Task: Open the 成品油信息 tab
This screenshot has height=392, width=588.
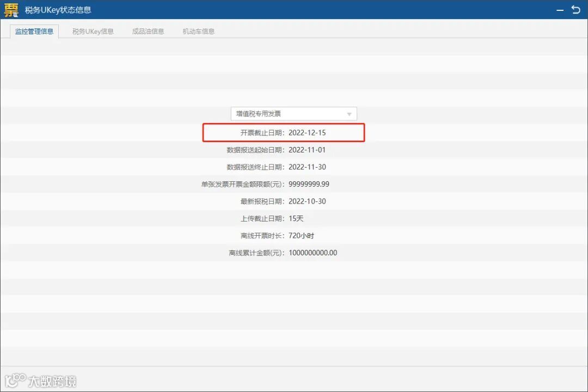Action: coord(148,31)
